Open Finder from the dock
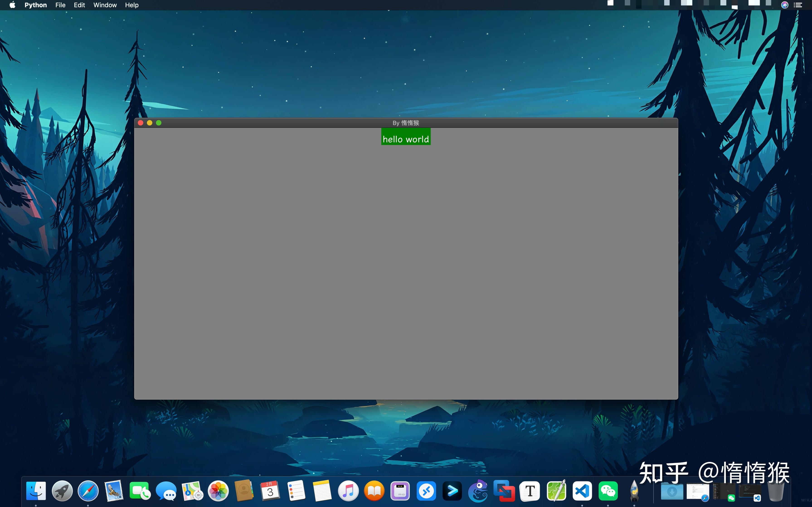This screenshot has height=507, width=812. [x=36, y=491]
